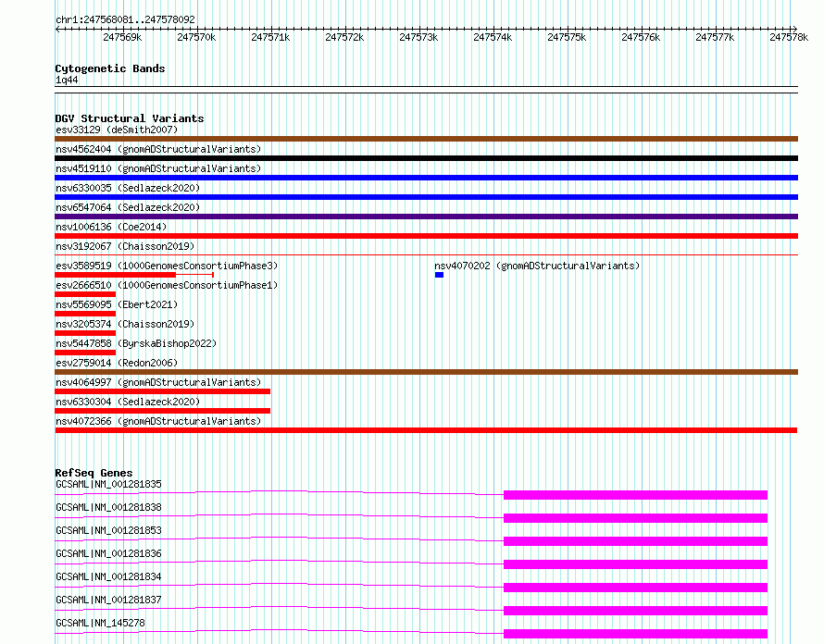Click the small blue nsv4070202 marker

pyautogui.click(x=440, y=275)
